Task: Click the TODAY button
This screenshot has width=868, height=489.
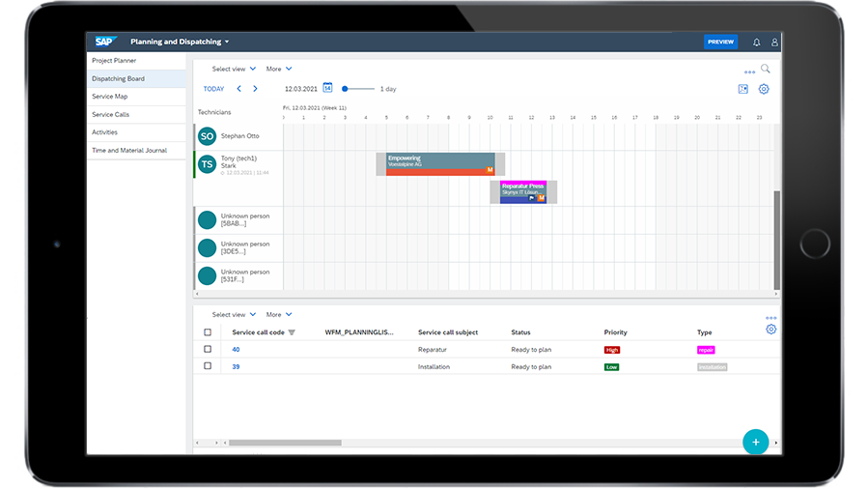Action: tap(213, 89)
